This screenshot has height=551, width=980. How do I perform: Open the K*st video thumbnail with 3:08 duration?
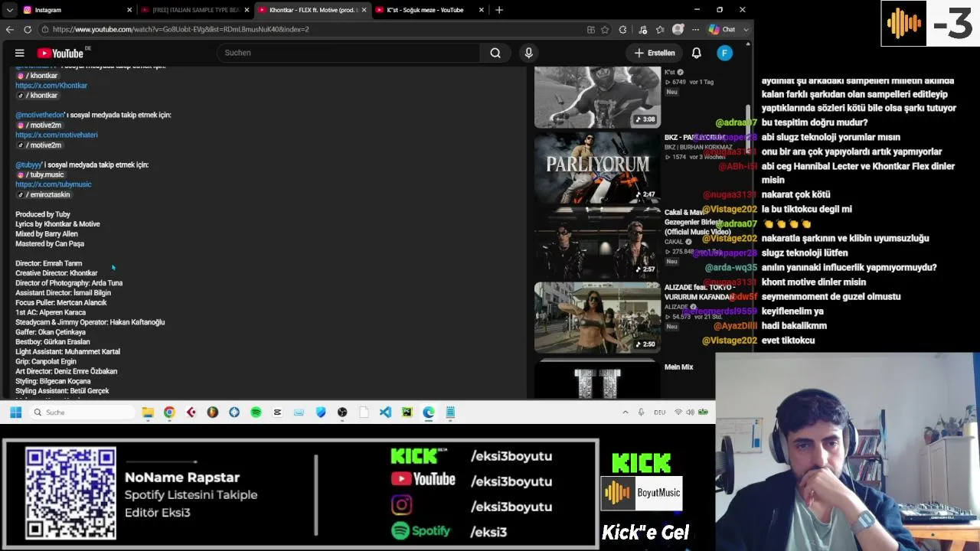point(597,96)
